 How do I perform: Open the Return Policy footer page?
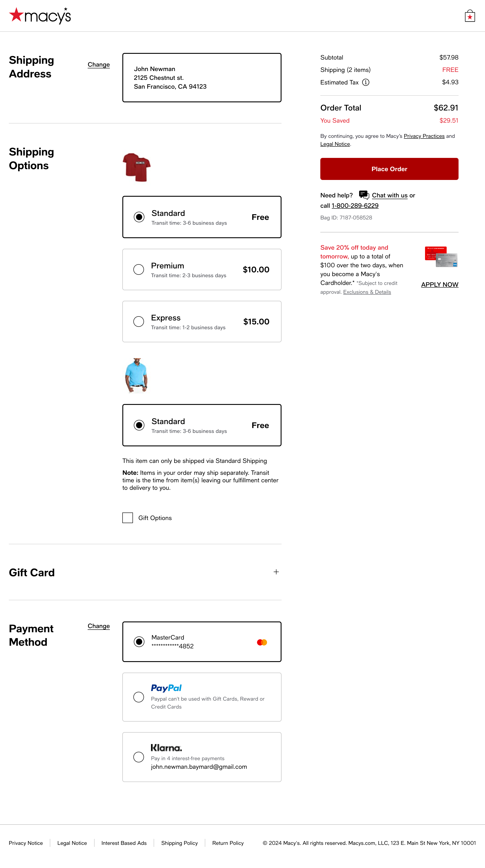coord(228,843)
